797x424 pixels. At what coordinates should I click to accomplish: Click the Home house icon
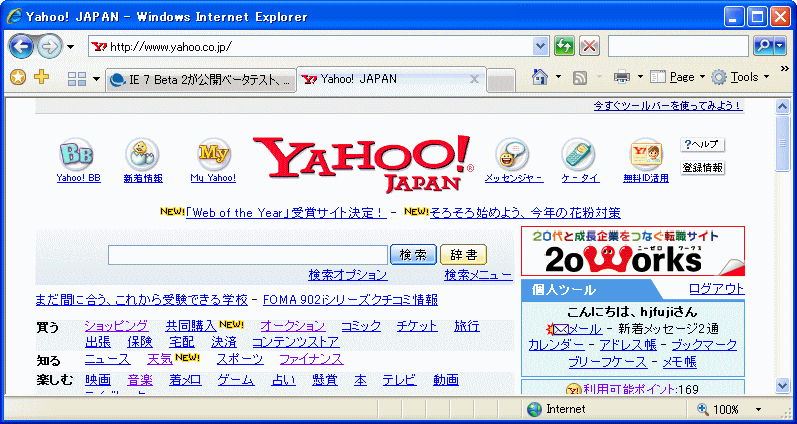pos(539,77)
